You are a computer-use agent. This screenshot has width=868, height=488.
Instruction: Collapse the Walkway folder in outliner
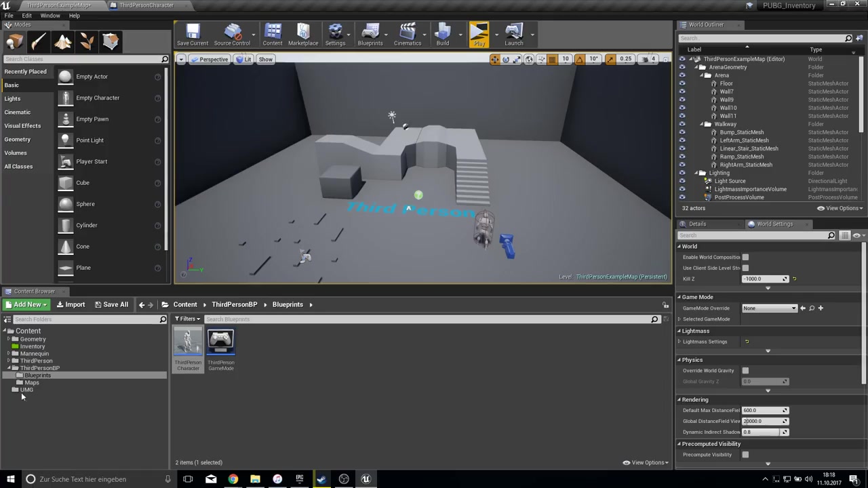pos(702,124)
